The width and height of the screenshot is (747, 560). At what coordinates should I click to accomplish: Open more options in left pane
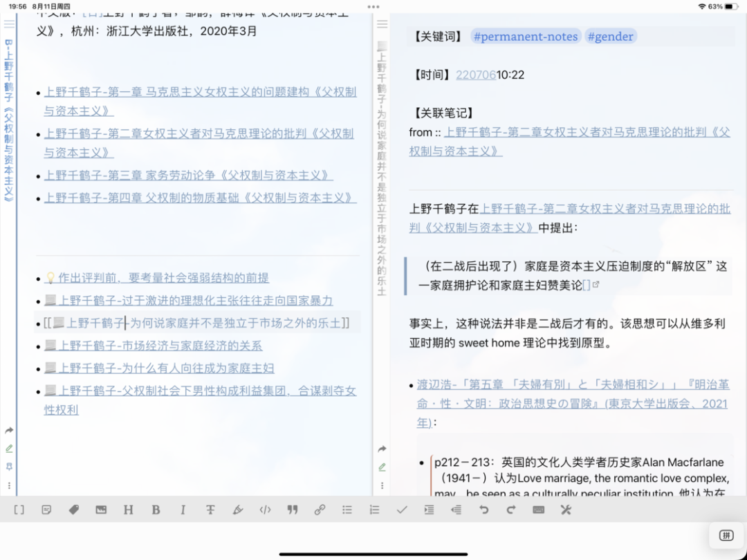point(9,485)
